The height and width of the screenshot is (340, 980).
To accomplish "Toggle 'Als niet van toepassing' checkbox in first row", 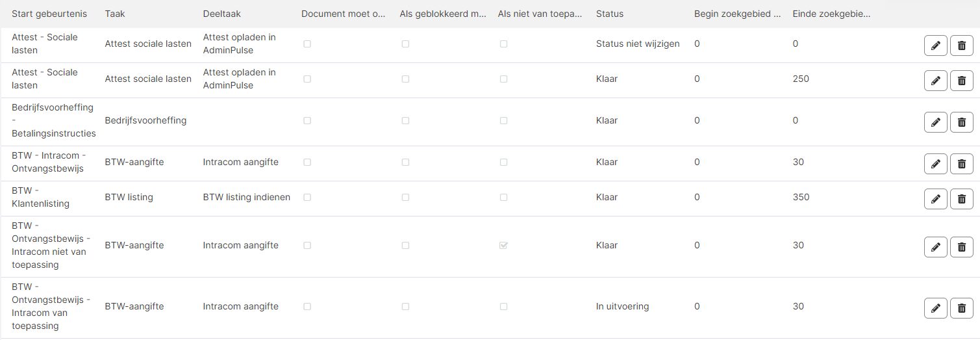I will click(x=503, y=44).
